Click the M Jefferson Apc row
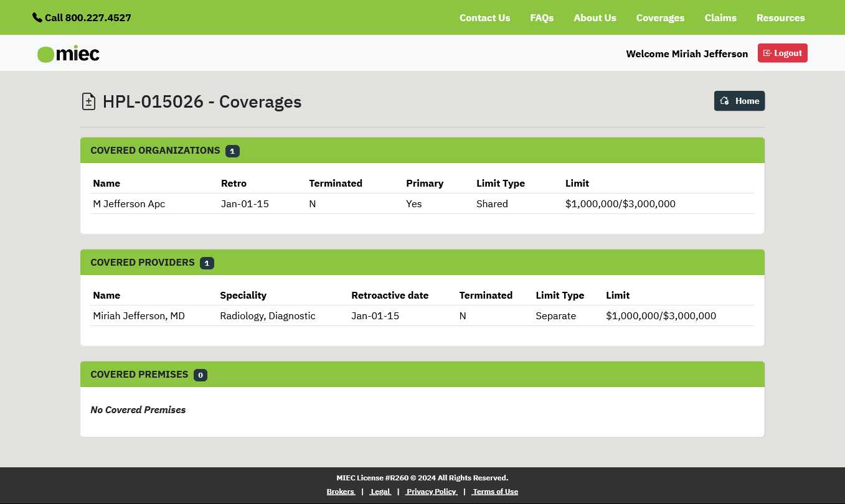This screenshot has width=845, height=504. pyautogui.click(x=129, y=203)
